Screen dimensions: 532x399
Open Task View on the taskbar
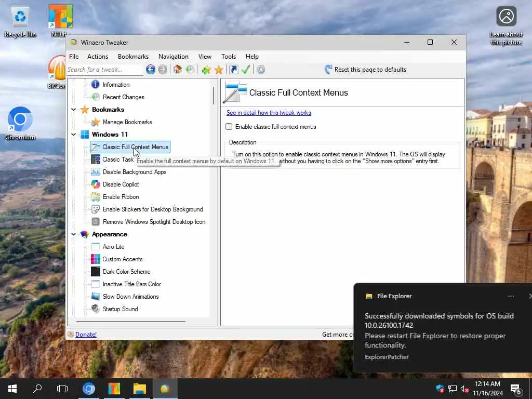62,389
